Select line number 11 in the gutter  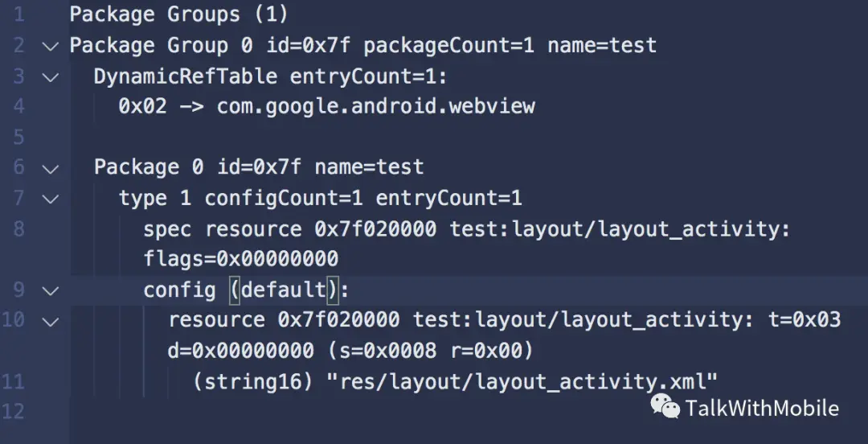tap(14, 380)
